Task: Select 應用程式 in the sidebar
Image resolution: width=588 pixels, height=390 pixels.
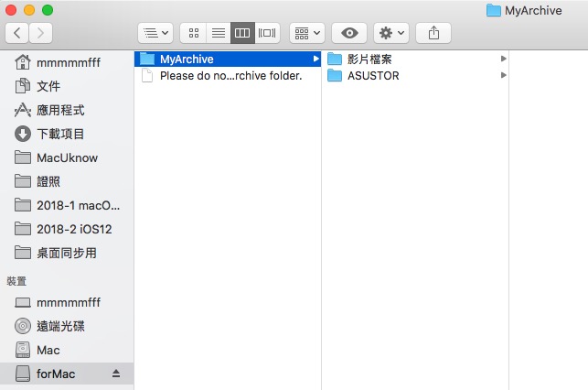Action: pos(60,110)
